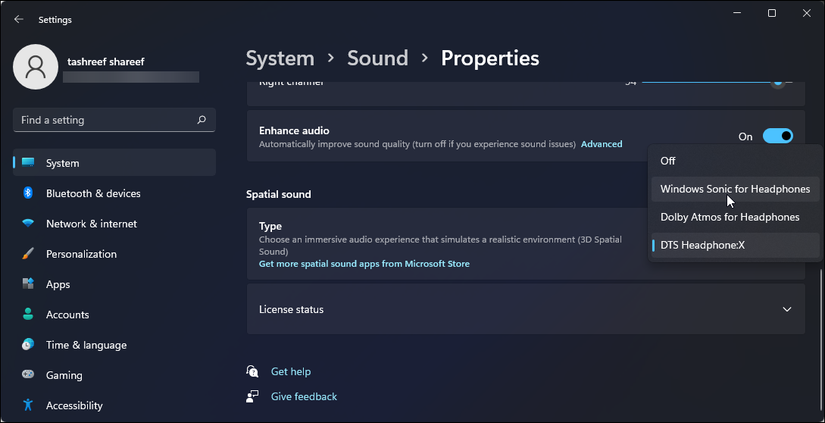Viewport: 825px width, 423px height.
Task: Click the back arrow in Settings header
Action: click(x=18, y=19)
